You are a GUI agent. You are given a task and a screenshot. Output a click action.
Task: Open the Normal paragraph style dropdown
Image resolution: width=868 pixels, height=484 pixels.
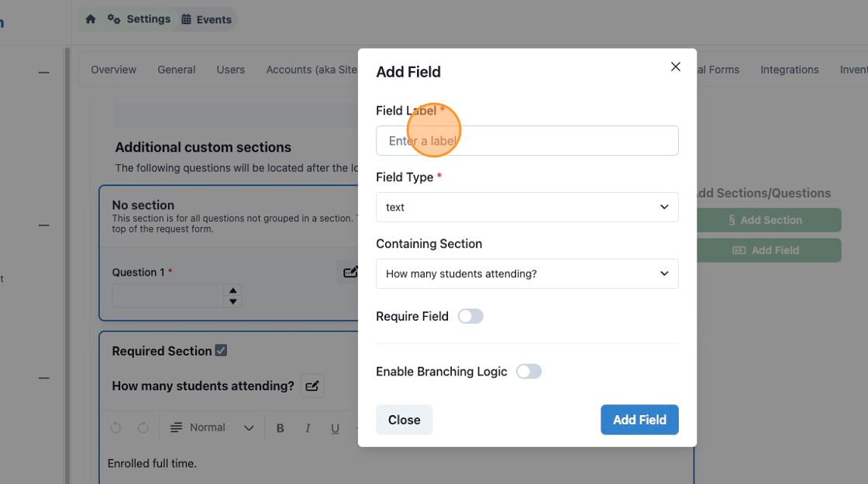tap(212, 427)
